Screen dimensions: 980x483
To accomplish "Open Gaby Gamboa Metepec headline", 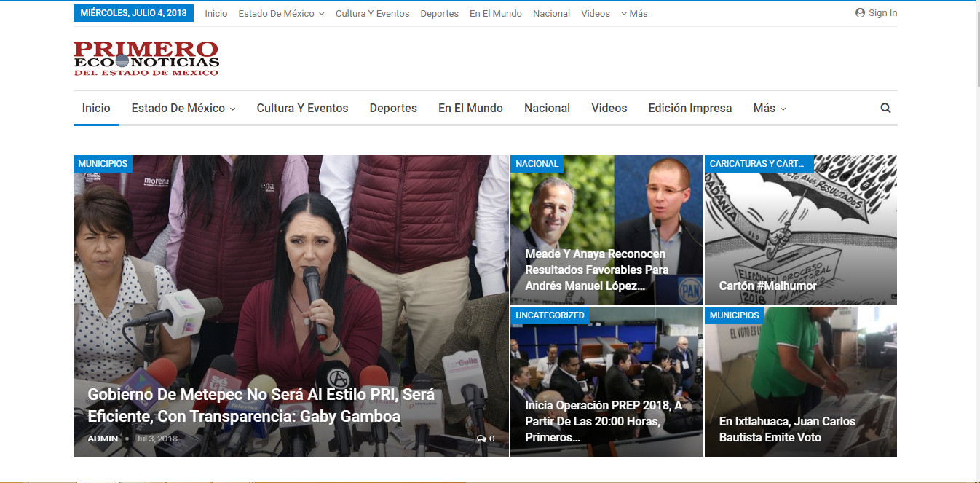I will (261, 405).
